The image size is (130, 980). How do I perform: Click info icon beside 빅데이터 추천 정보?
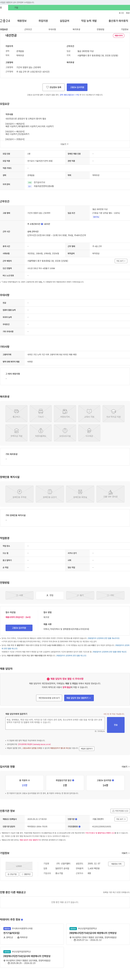[22, 920]
